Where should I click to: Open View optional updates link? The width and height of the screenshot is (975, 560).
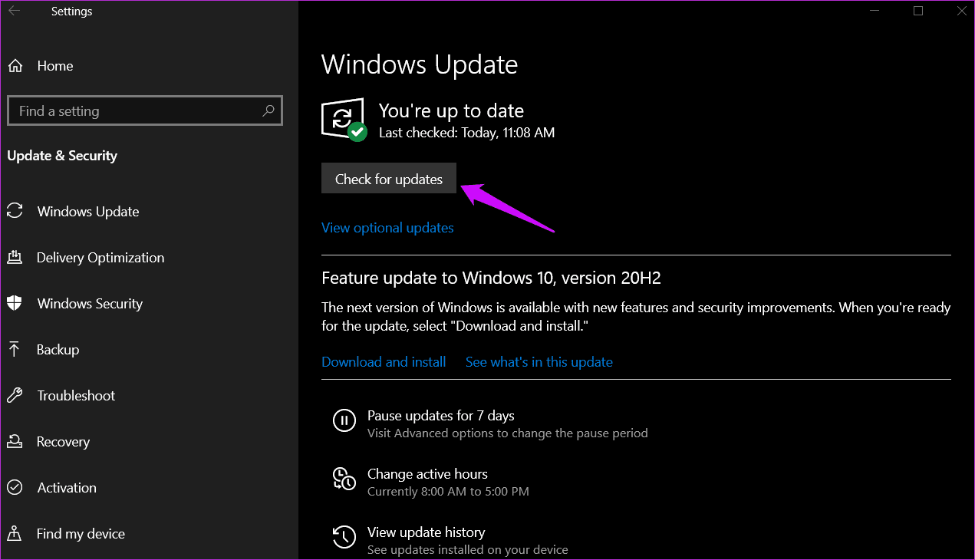pos(387,228)
